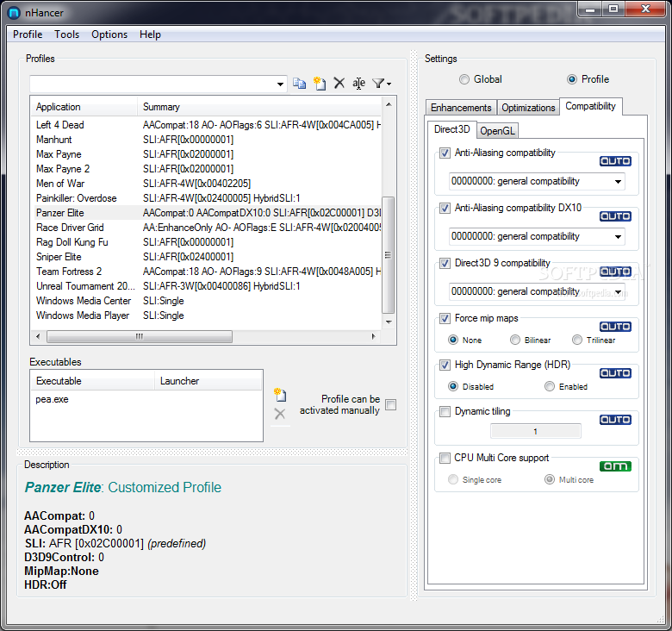Click profile list scroll down arrow
672x631 pixels.
[389, 322]
